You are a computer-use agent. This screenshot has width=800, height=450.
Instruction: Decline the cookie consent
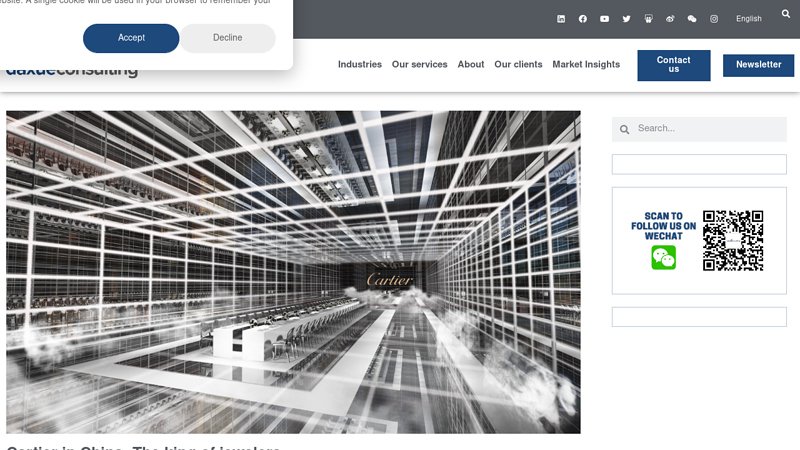228,38
